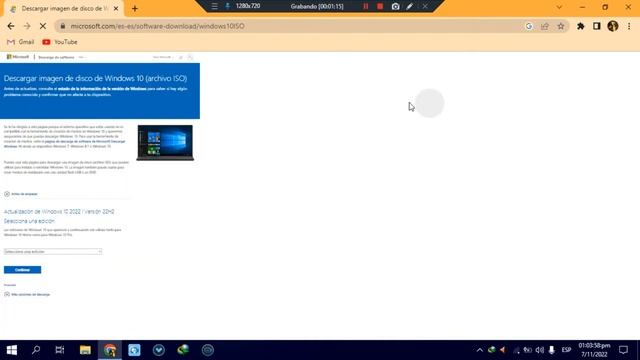The height and width of the screenshot is (360, 640).
Task: Open File Explorer from the taskbar
Action: point(85,350)
